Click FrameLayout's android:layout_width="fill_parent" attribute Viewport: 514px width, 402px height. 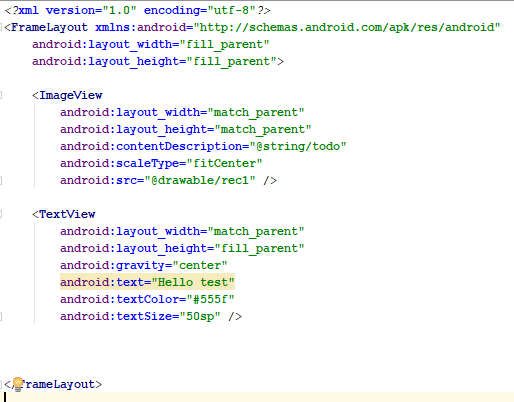coord(151,44)
